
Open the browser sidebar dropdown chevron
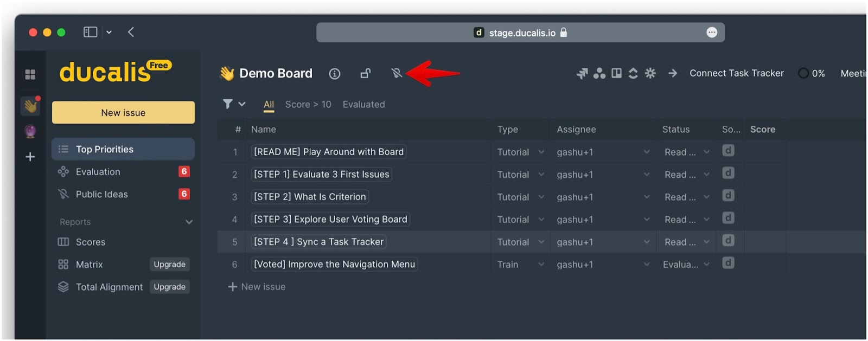(x=109, y=33)
